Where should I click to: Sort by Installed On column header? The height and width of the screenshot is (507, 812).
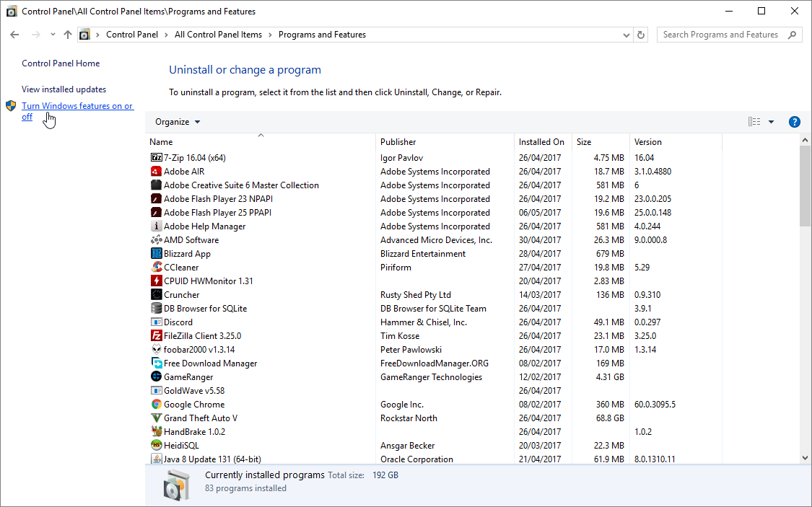coord(541,142)
